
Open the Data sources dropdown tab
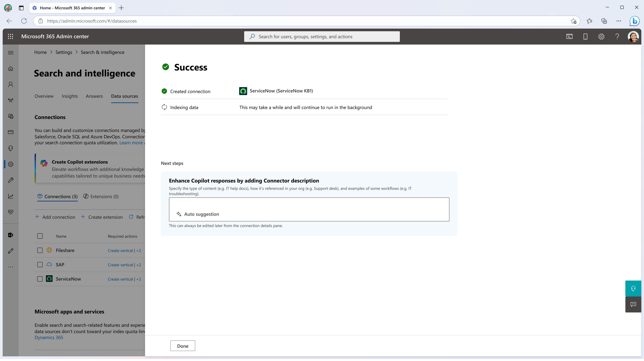coord(124,96)
